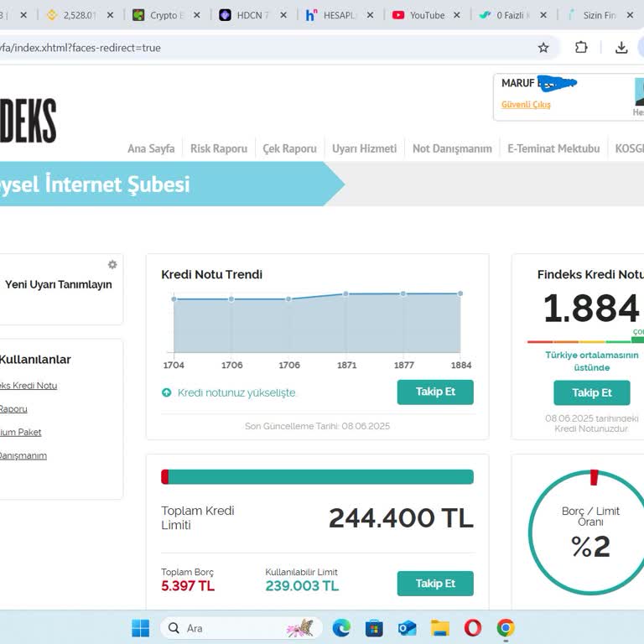
Task: Click the Windows Start button
Action: (140, 628)
